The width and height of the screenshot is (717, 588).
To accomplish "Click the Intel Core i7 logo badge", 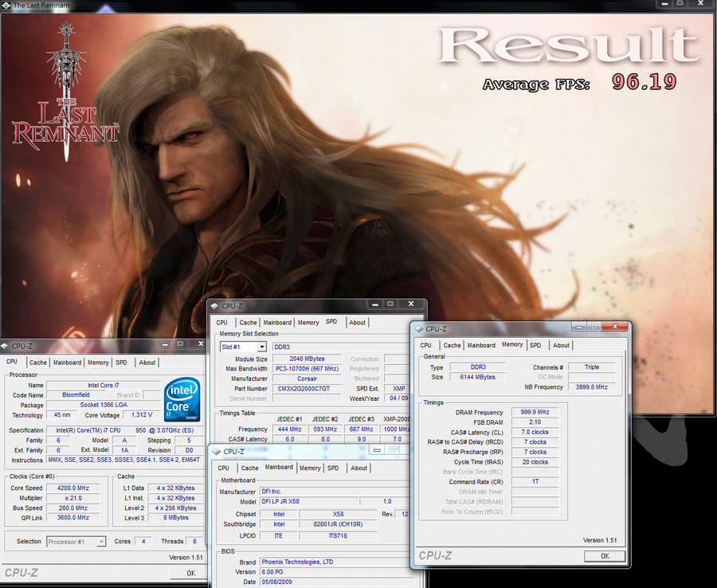I will point(182,399).
